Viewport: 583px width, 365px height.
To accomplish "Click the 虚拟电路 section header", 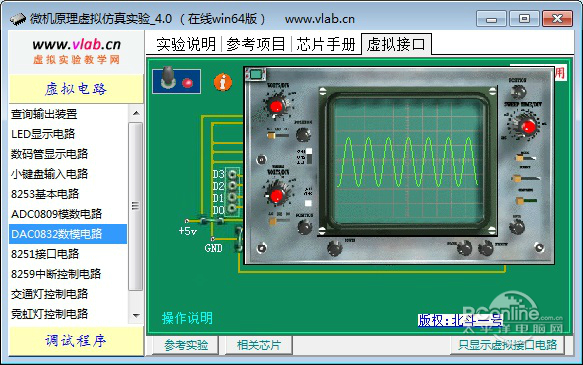I will tap(76, 89).
